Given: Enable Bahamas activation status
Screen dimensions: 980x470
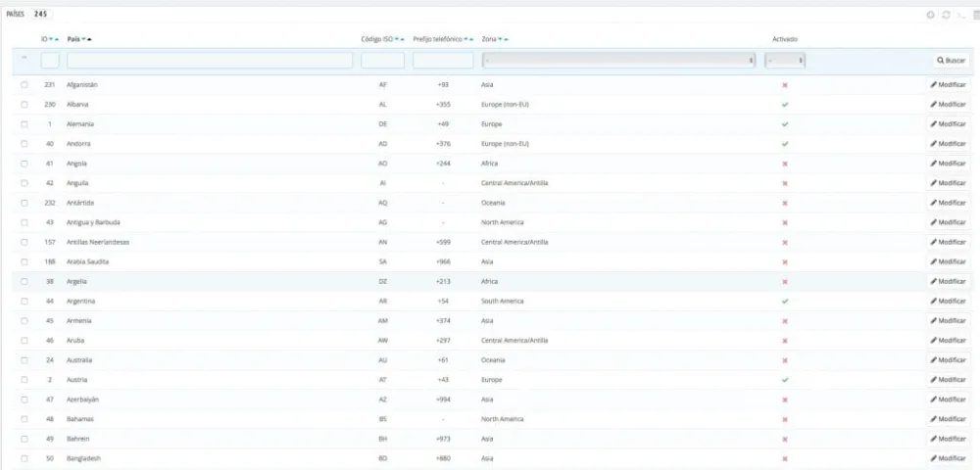Looking at the screenshot, I should [x=785, y=419].
